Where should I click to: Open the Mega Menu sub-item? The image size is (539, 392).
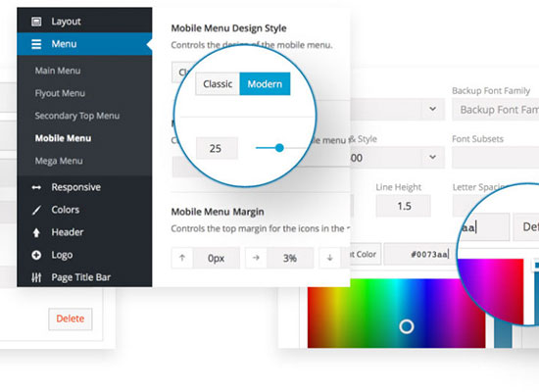59,161
